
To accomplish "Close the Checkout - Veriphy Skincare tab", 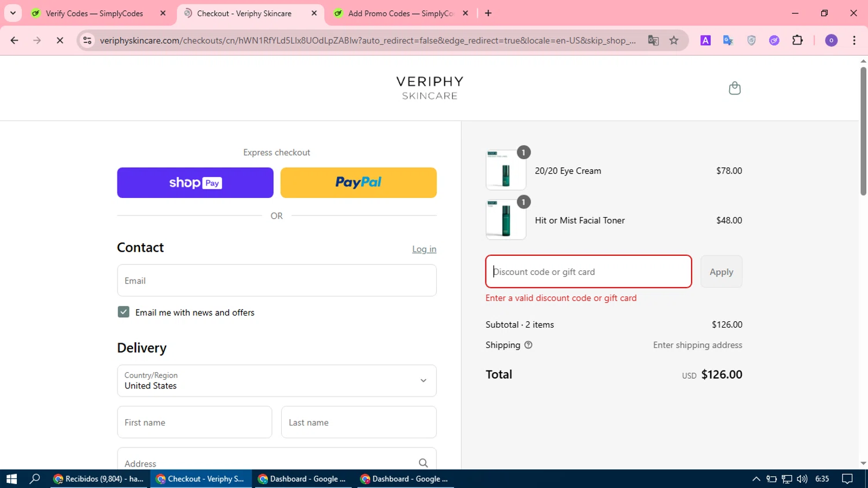I will click(x=314, y=13).
